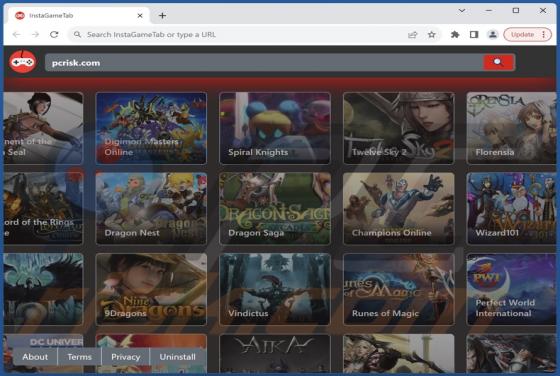This screenshot has width=560, height=376.
Task: Click the Uninstall link
Action: (178, 357)
